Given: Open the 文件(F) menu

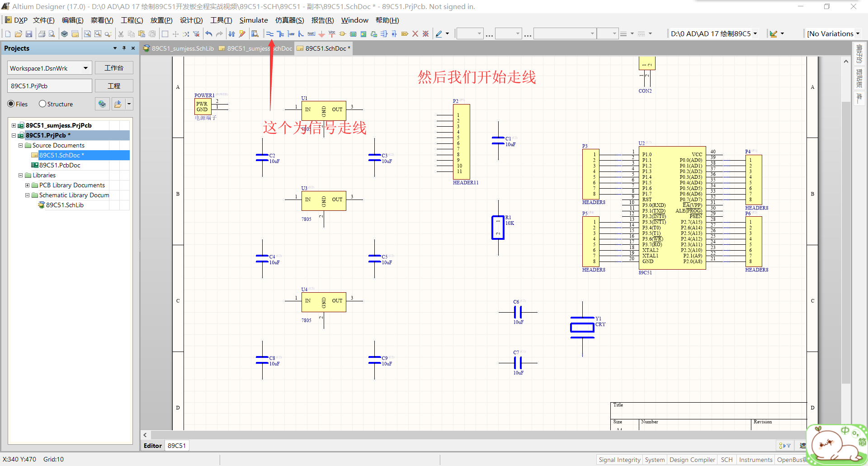Looking at the screenshot, I should 44,20.
